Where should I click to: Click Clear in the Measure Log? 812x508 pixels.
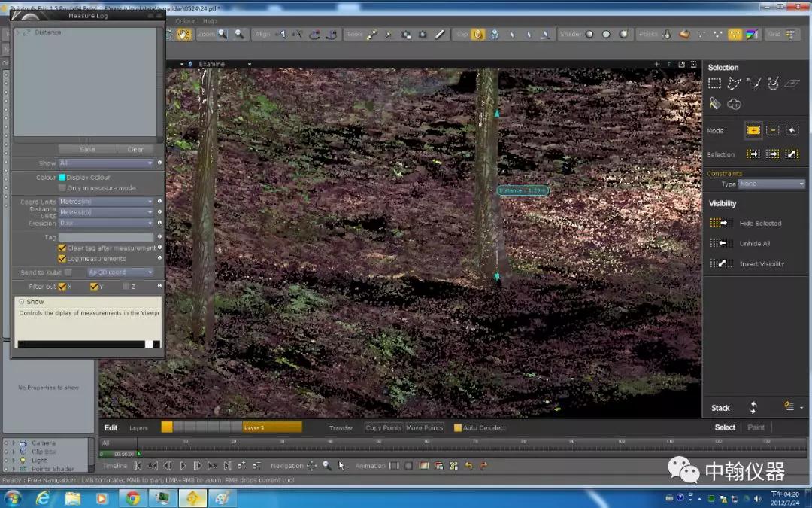click(x=135, y=149)
